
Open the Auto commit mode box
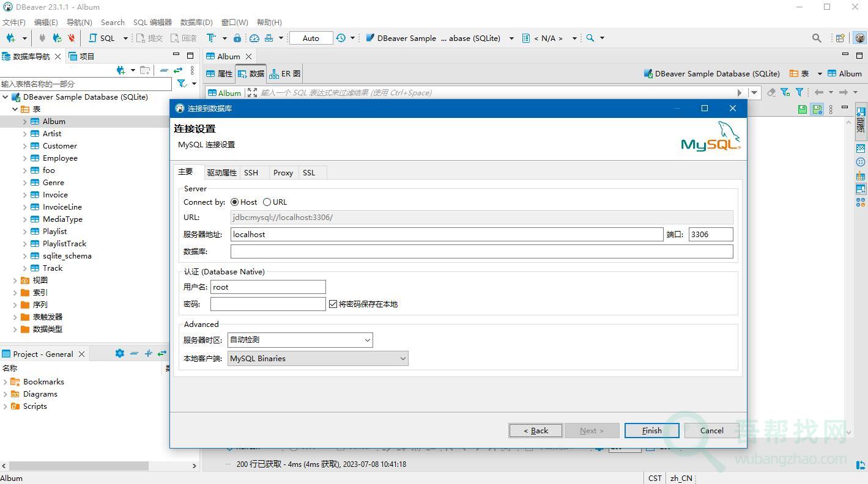click(x=311, y=38)
